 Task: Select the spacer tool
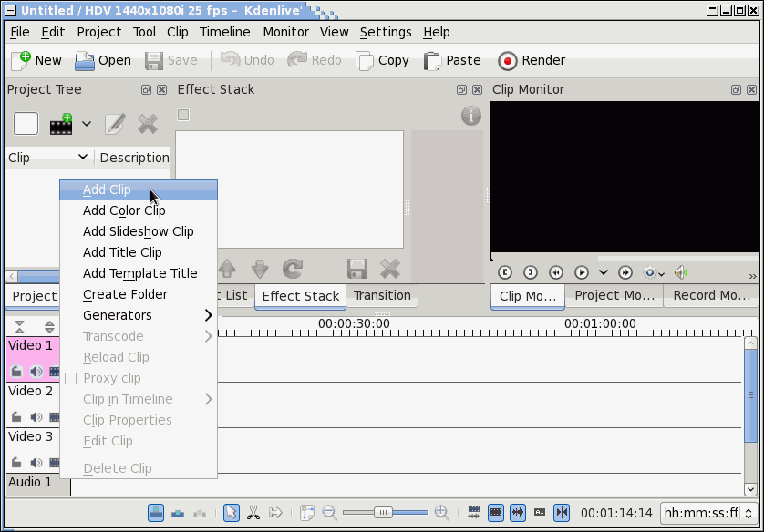pyautogui.click(x=275, y=513)
